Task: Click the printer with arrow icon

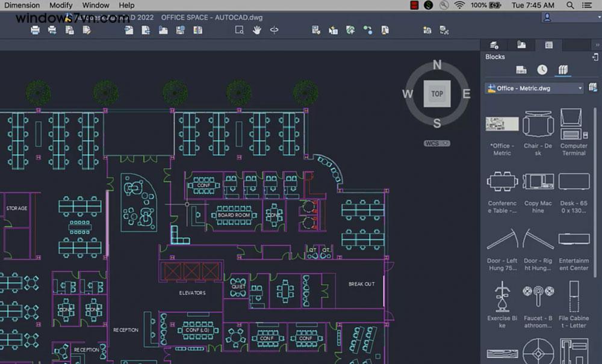Action: click(52, 30)
